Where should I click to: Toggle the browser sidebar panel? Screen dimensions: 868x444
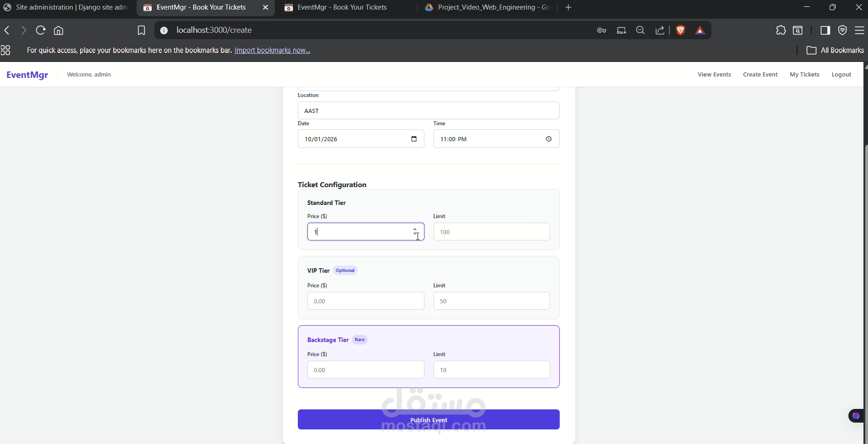pyautogui.click(x=825, y=31)
